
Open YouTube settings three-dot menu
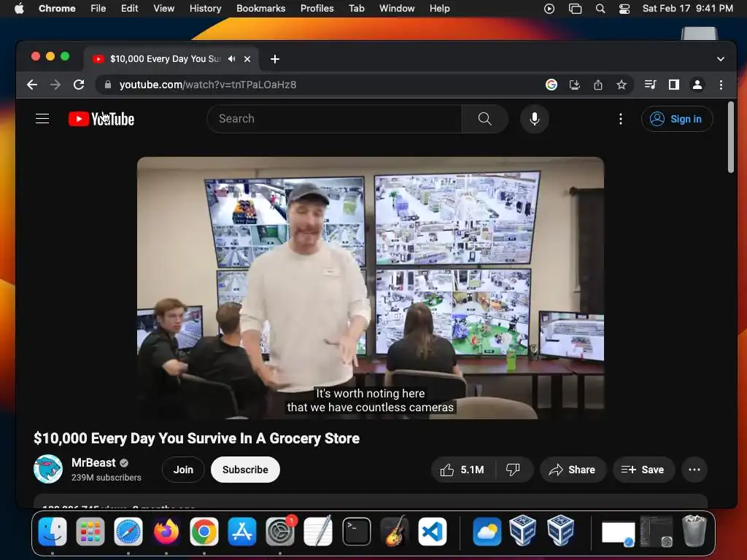[620, 119]
